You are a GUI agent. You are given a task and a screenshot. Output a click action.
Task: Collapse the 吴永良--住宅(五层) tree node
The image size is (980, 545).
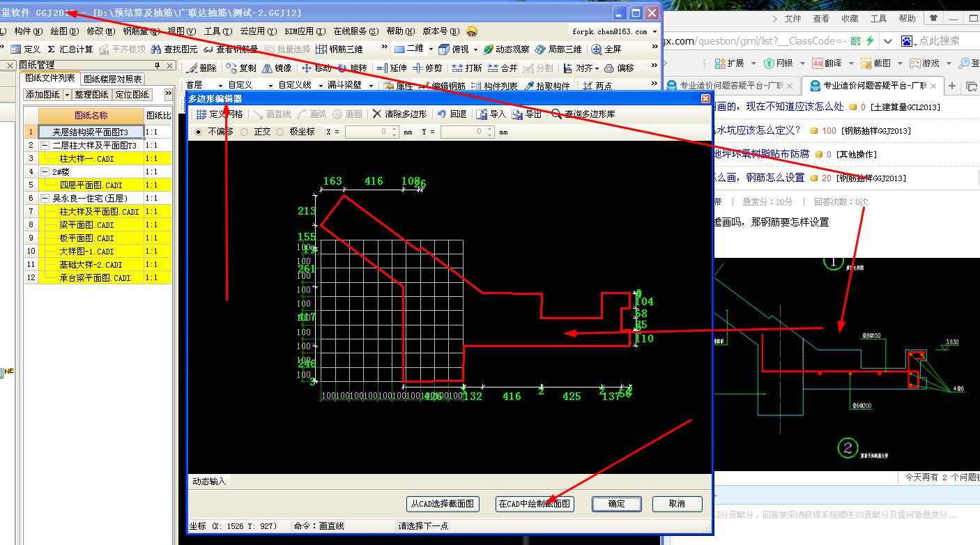tap(45, 199)
